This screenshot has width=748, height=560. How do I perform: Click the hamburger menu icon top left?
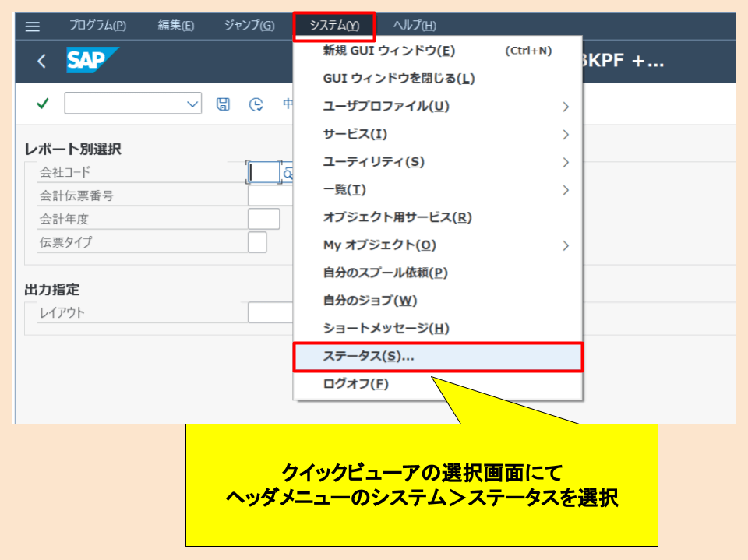(31, 24)
